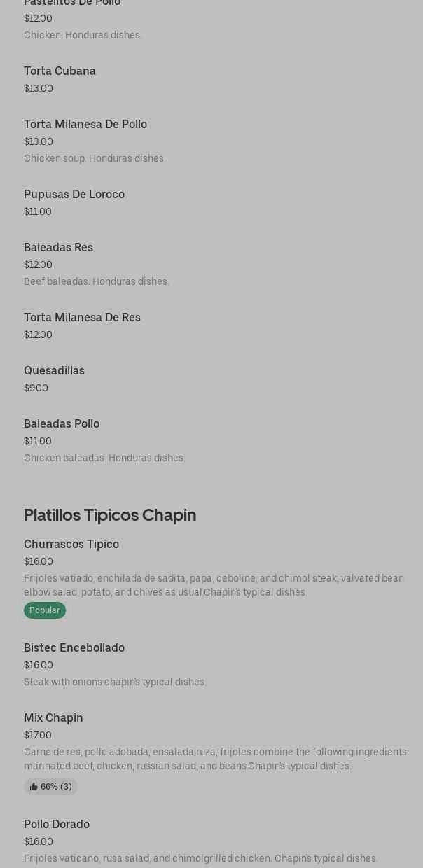423x868 pixels.
Task: Open the Quesadillas menu item
Action: pos(54,371)
